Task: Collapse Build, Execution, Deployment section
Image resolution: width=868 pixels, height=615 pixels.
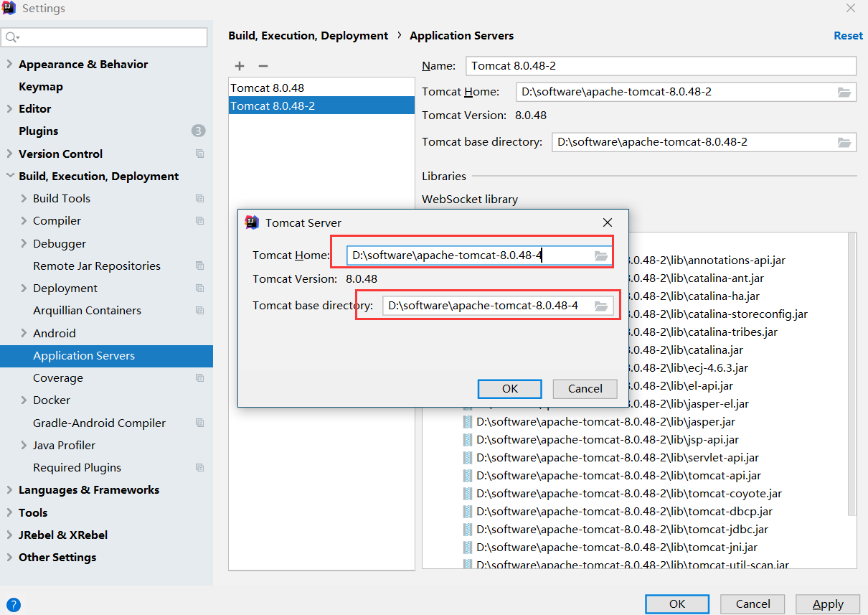Action: click(x=9, y=176)
